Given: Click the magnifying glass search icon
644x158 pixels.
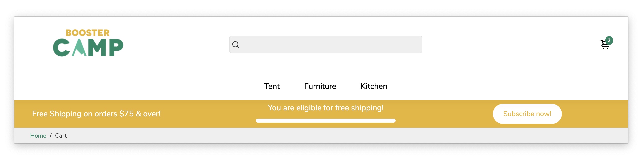Looking at the screenshot, I should [235, 45].
